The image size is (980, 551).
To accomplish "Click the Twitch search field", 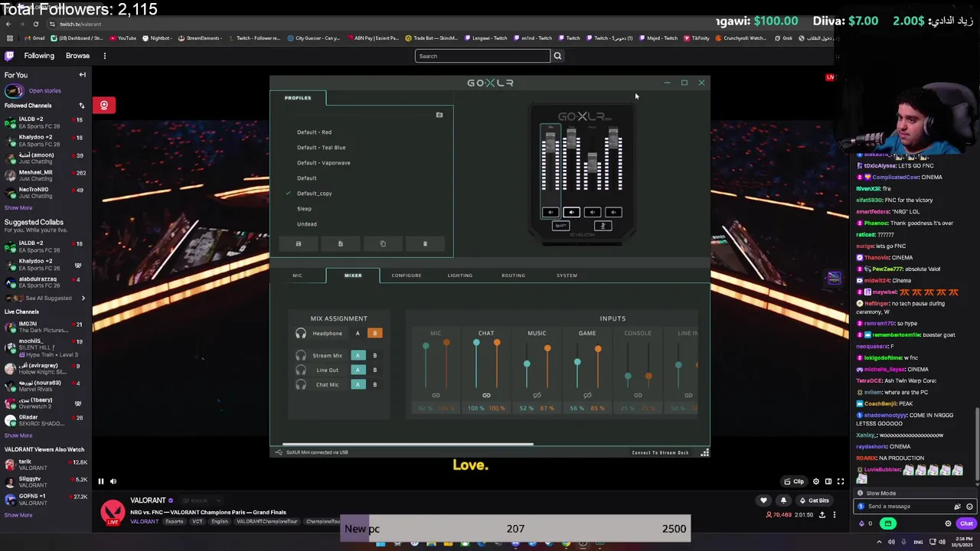I will (x=482, y=56).
